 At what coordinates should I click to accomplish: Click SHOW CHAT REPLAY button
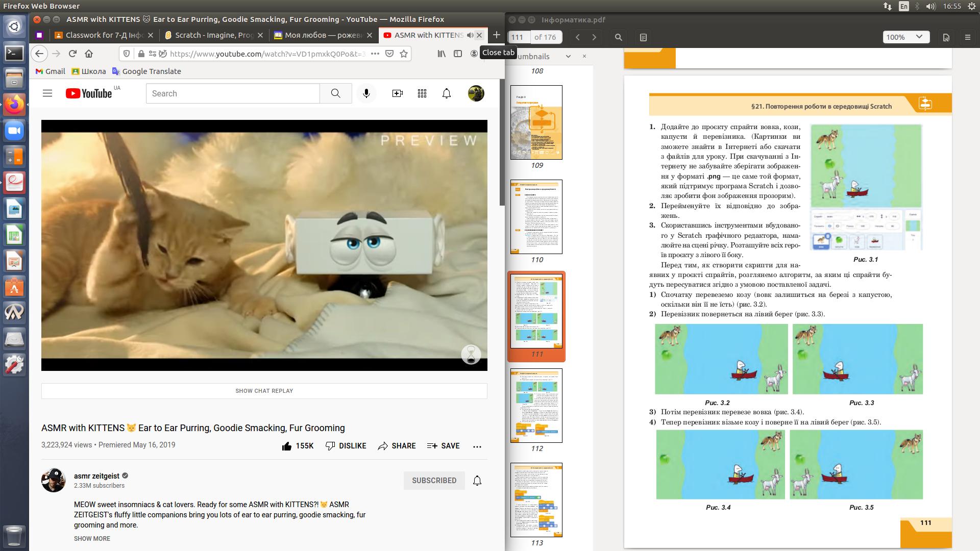[264, 391]
